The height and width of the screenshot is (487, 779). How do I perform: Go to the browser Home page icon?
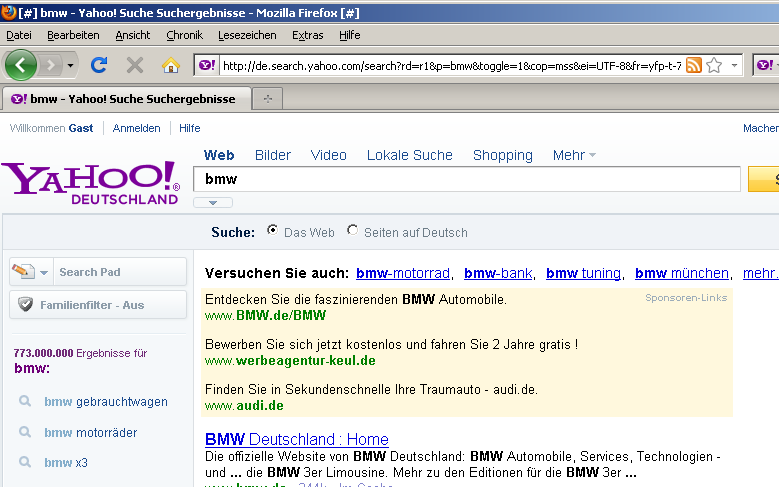pyautogui.click(x=171, y=65)
